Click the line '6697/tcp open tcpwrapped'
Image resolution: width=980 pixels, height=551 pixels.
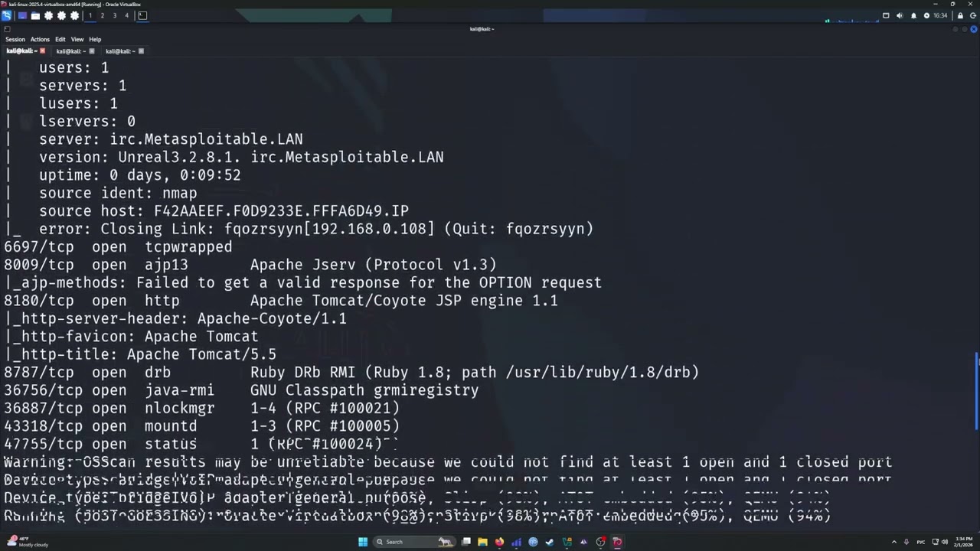pos(118,246)
